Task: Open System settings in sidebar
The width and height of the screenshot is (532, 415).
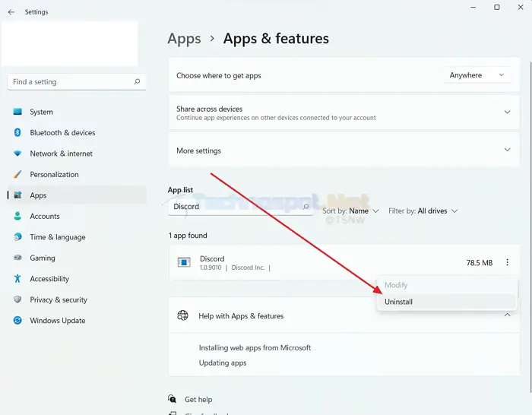Action: point(77,112)
